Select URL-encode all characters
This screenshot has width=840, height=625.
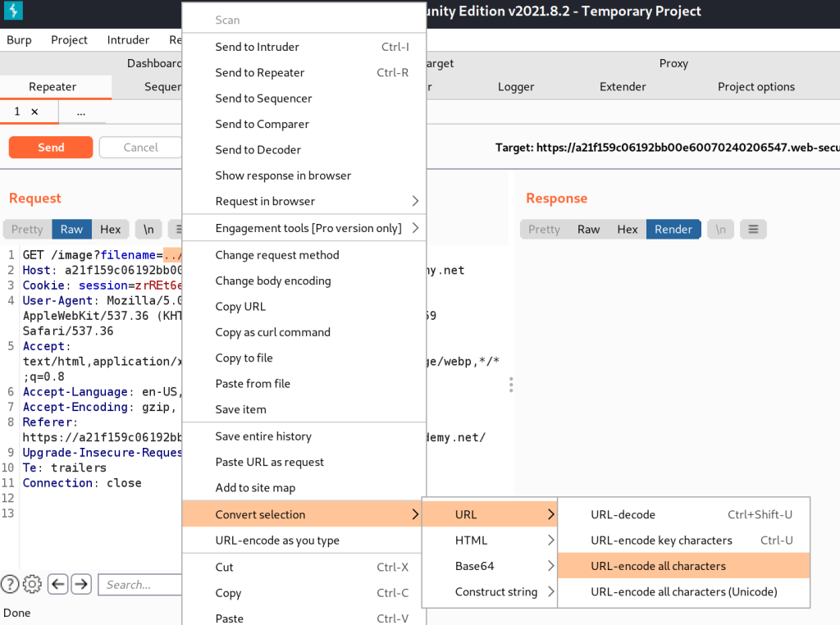(658, 566)
